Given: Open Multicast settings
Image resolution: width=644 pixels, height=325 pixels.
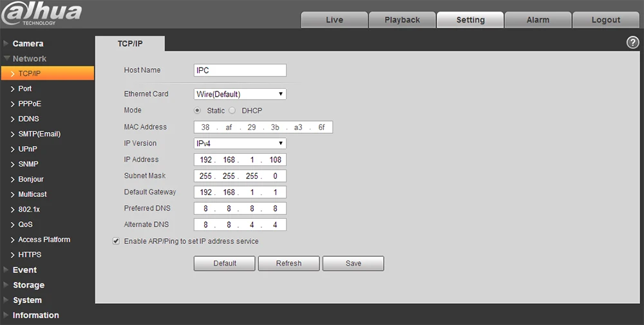Looking at the screenshot, I should [x=32, y=194].
